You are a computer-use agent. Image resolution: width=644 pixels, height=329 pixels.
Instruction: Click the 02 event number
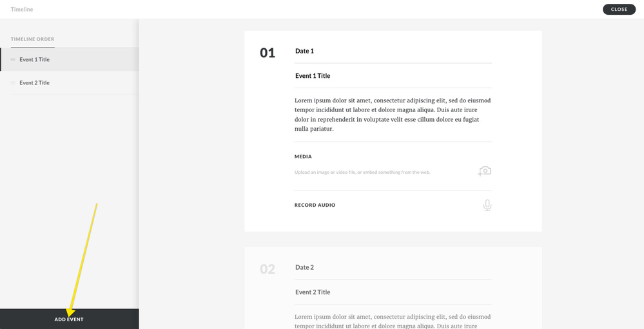coord(268,270)
